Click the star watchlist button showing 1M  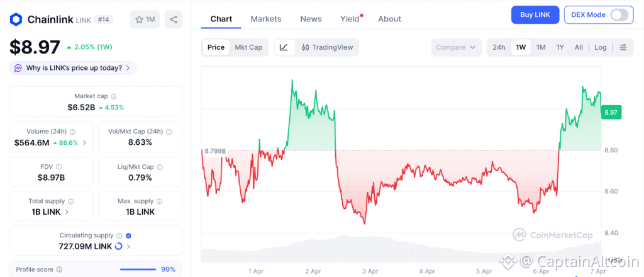pyautogui.click(x=145, y=20)
